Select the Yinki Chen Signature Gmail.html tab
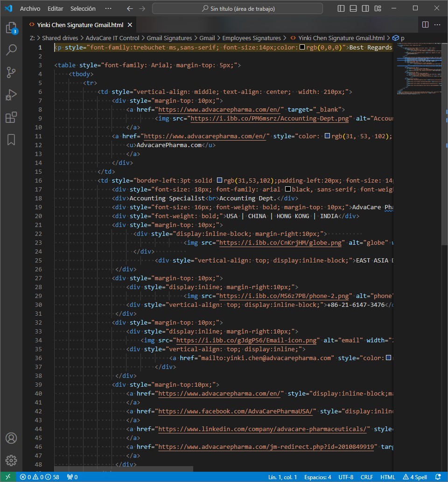 80,25
